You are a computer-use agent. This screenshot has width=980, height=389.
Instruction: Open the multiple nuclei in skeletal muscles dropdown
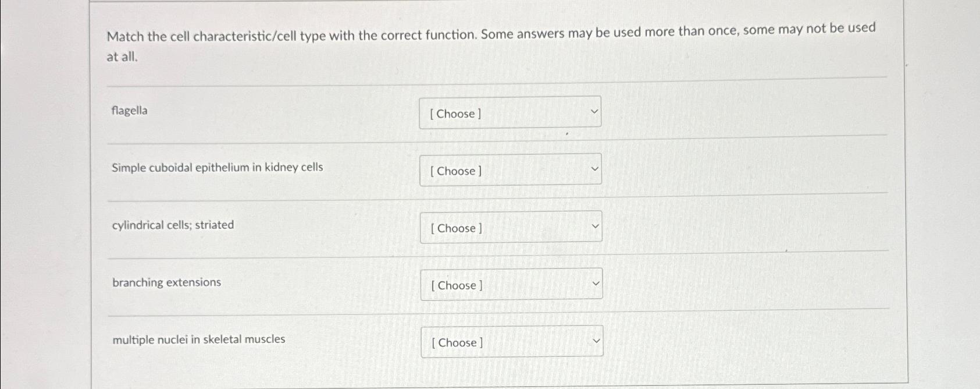point(512,341)
